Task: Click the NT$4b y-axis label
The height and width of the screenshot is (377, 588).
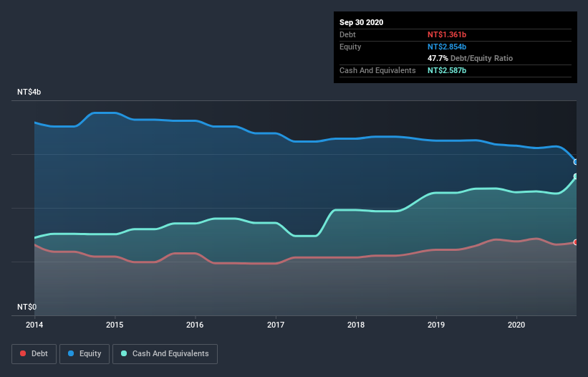Action: pos(29,92)
